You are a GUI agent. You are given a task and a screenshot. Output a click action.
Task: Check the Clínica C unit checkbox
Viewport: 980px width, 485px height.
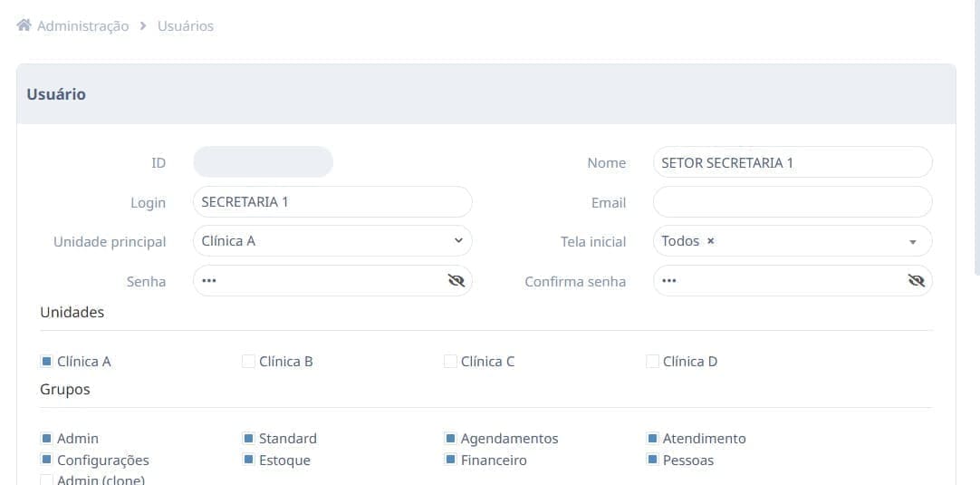(x=450, y=361)
